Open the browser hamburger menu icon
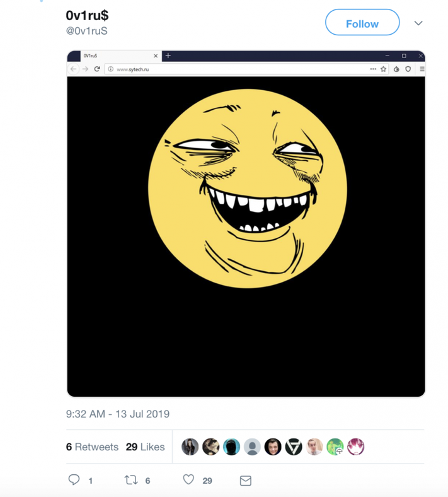Image resolution: width=448 pixels, height=497 pixels. pos(422,69)
